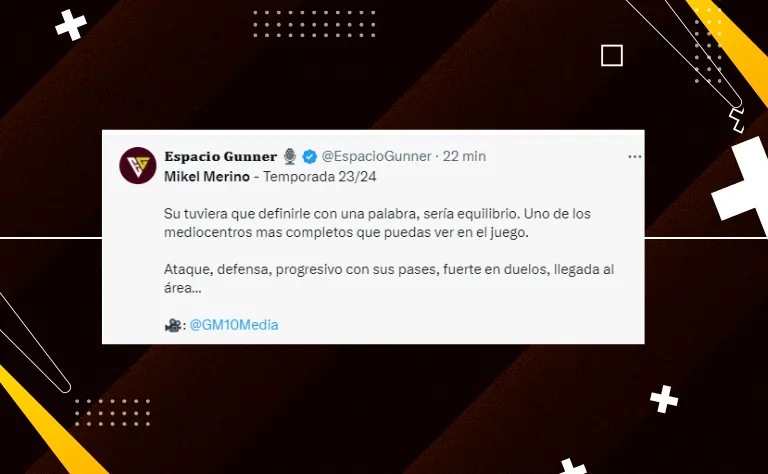Open the three-dot more options menu

(634, 157)
